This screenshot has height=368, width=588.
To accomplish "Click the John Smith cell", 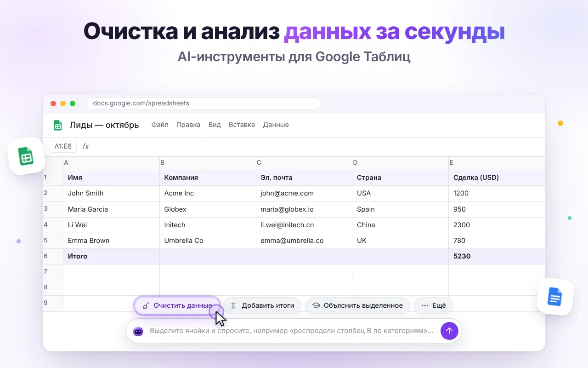I will (111, 193).
